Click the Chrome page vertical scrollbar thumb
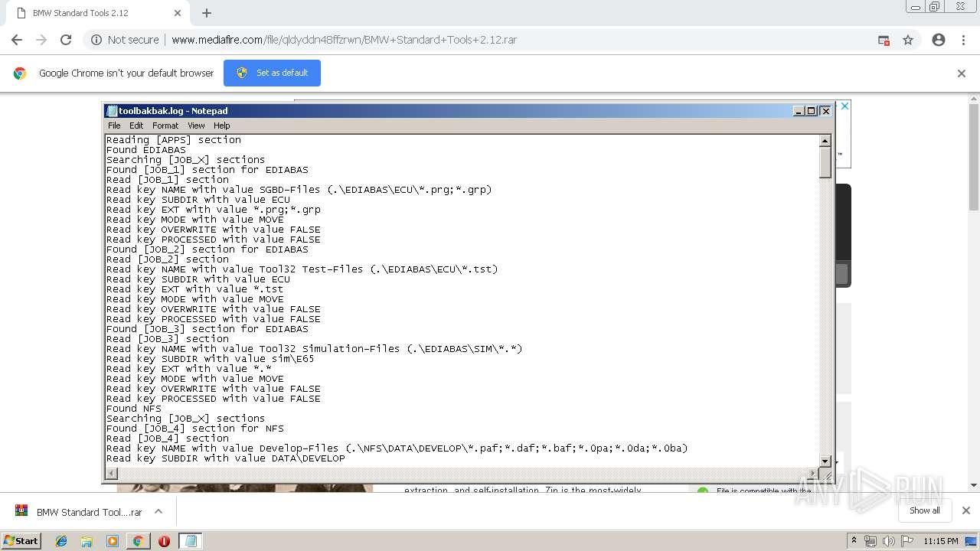This screenshot has height=551, width=980. tap(974, 157)
